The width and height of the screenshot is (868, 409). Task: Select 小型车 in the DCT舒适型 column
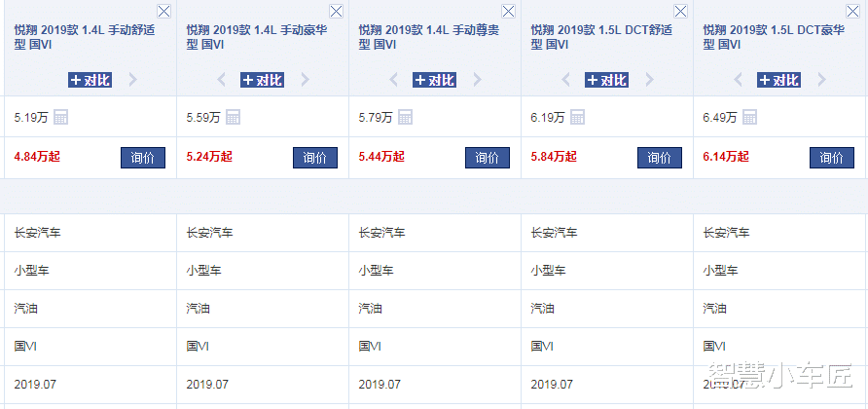(x=548, y=271)
